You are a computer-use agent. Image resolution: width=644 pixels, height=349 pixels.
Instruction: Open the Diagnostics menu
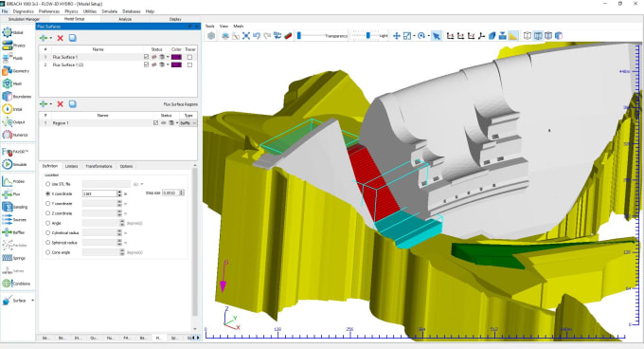[x=24, y=11]
